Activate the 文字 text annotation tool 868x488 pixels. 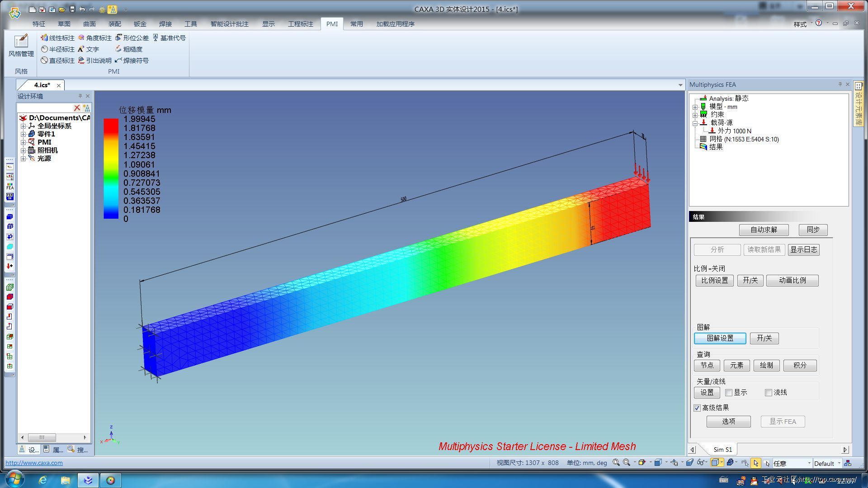point(89,49)
